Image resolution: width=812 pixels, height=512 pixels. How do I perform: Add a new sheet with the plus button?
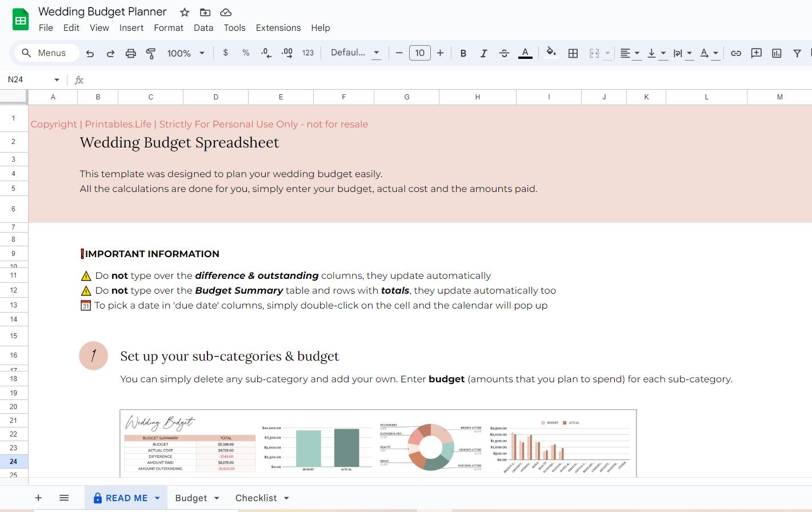pyautogui.click(x=38, y=498)
